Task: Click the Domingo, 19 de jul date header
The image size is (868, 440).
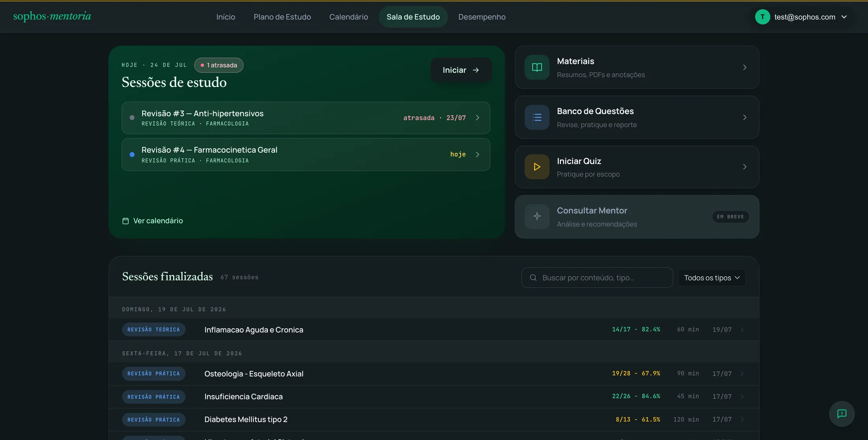Action: click(174, 309)
